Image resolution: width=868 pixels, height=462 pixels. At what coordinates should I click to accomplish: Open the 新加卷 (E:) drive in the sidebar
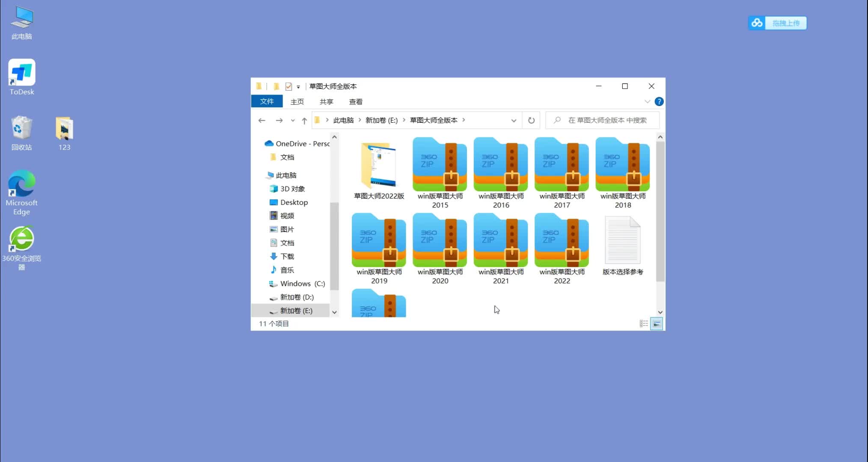[295, 311]
